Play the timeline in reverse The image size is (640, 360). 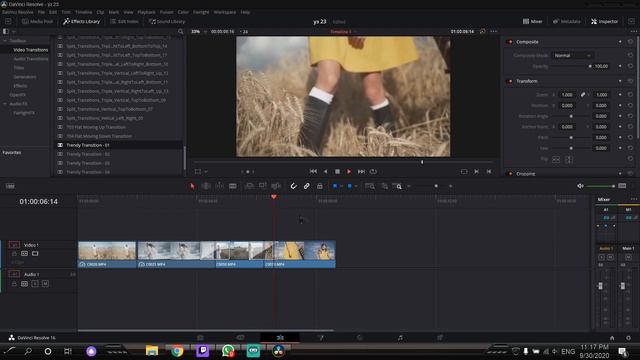(x=325, y=171)
